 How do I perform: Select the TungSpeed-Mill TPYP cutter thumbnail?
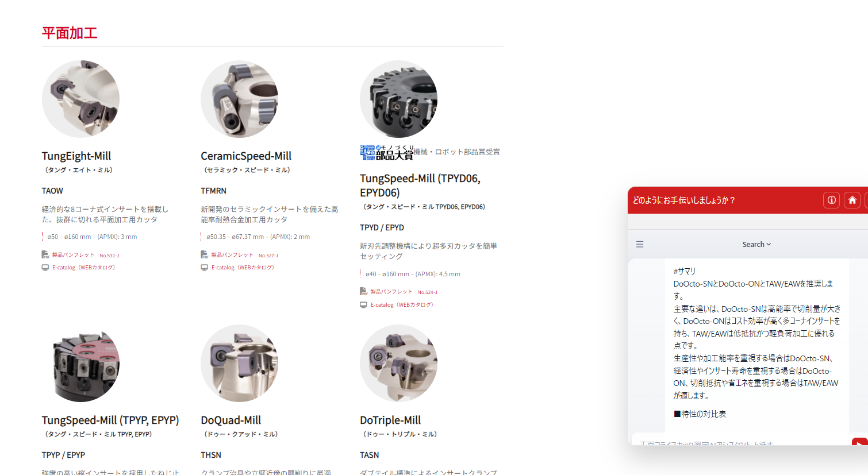pos(80,363)
